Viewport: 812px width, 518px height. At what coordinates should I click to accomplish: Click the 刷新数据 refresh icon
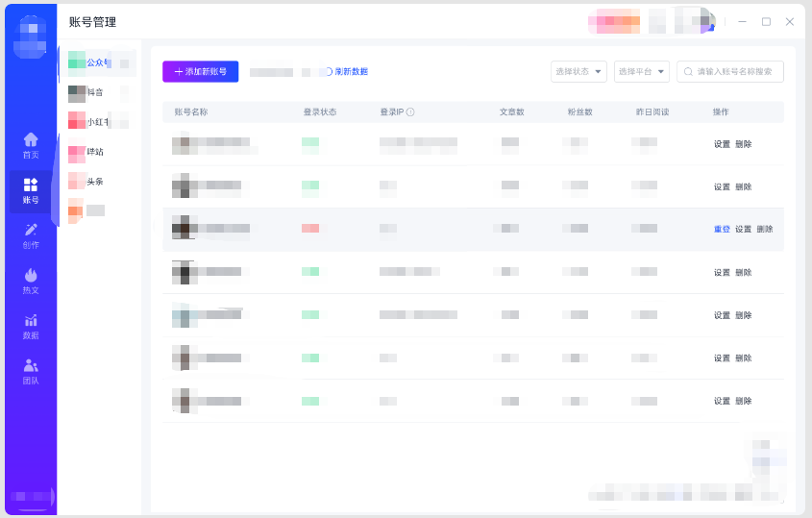point(328,72)
